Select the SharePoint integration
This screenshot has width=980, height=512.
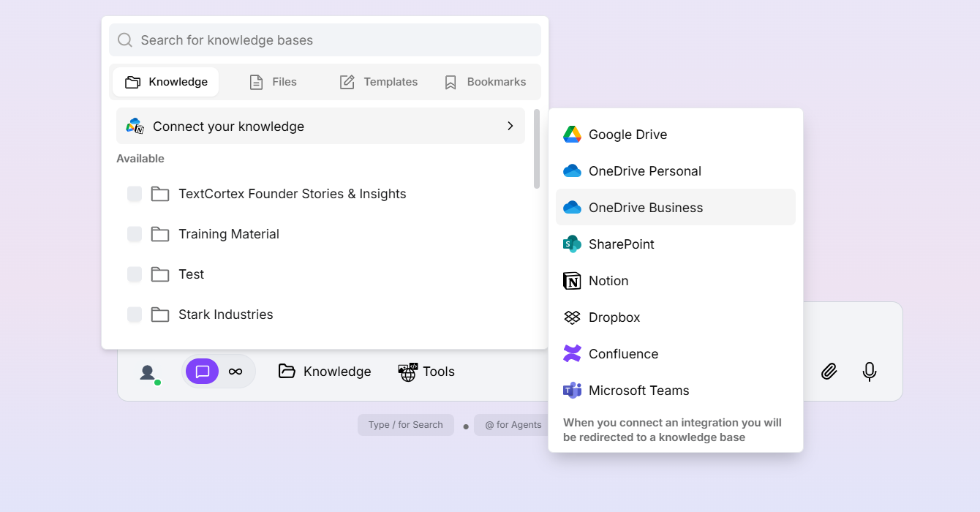(621, 244)
